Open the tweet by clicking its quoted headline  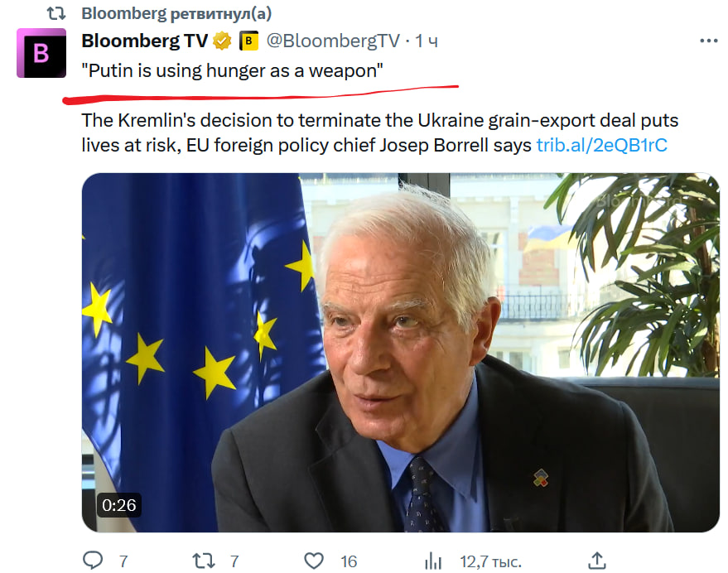click(x=232, y=71)
